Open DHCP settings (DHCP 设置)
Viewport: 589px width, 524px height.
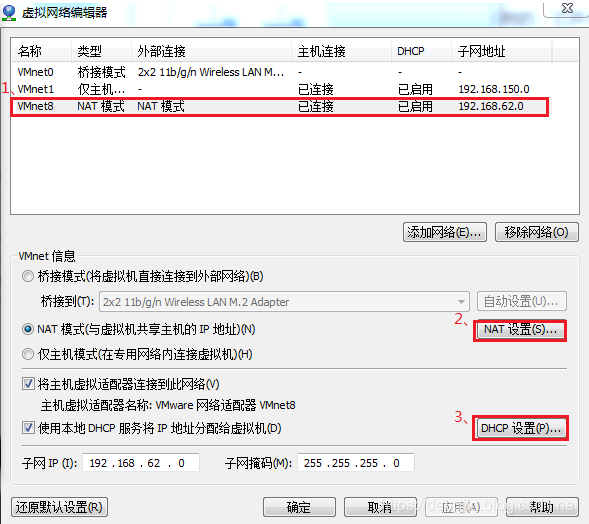pos(521,428)
